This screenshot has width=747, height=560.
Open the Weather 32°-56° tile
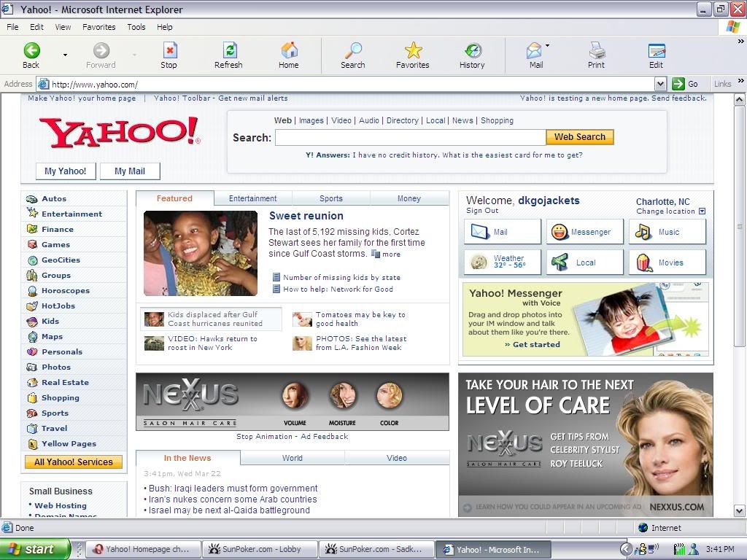pos(503,262)
